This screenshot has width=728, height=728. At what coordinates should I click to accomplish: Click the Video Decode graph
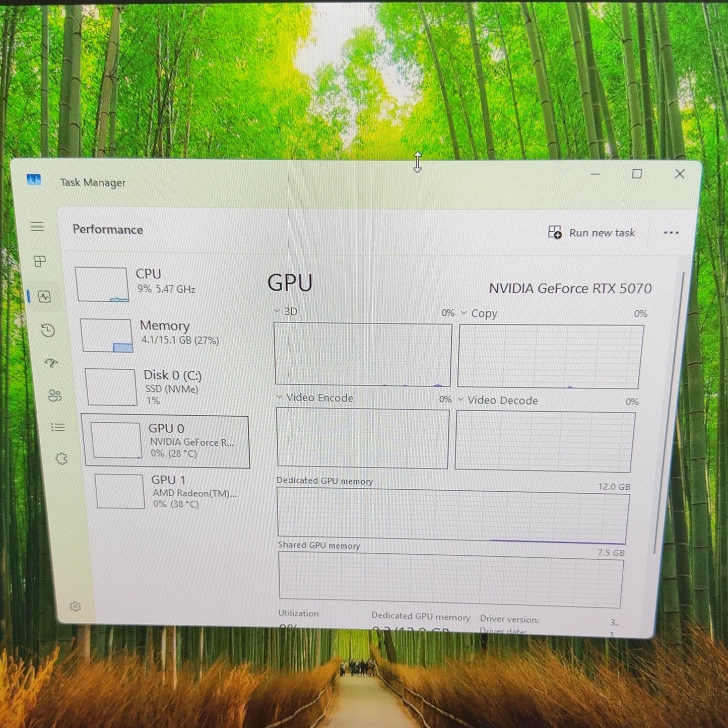click(545, 442)
